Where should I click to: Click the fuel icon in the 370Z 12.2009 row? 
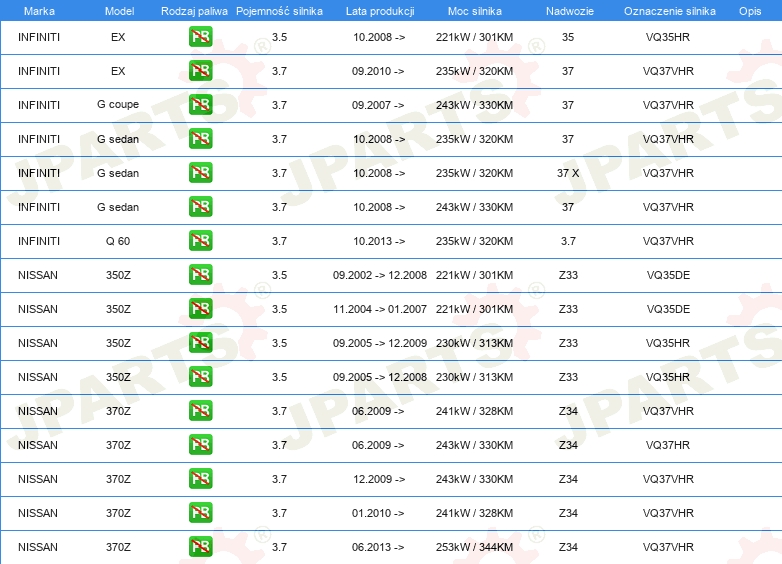tap(200, 479)
